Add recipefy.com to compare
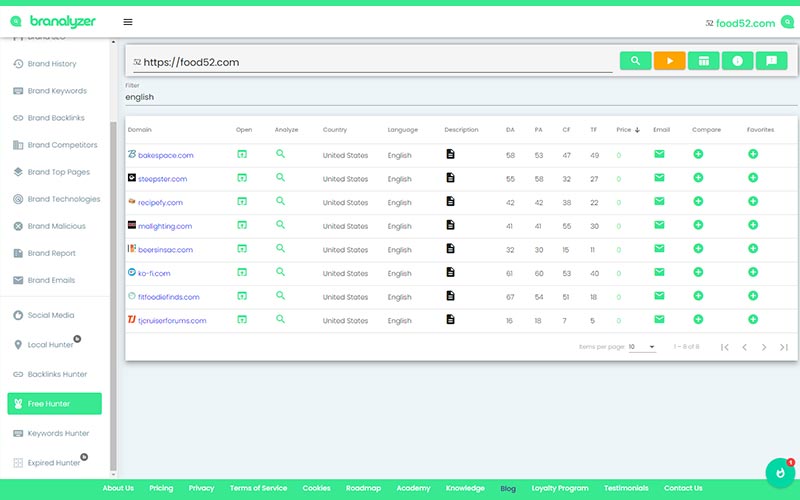 (x=698, y=201)
